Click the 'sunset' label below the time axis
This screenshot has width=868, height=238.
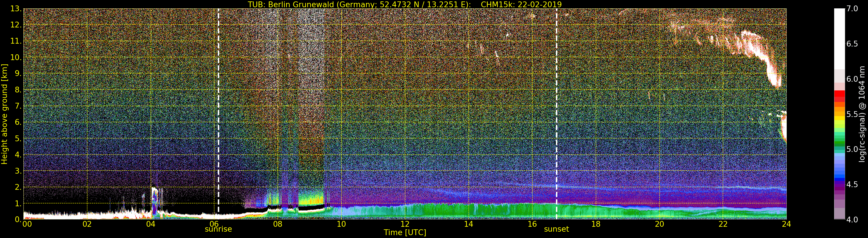click(x=556, y=229)
